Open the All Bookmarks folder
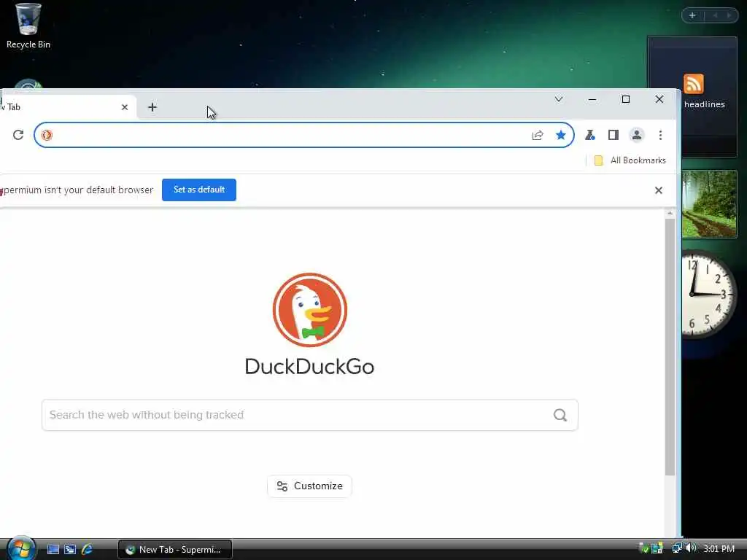The width and height of the screenshot is (747, 560). point(630,160)
